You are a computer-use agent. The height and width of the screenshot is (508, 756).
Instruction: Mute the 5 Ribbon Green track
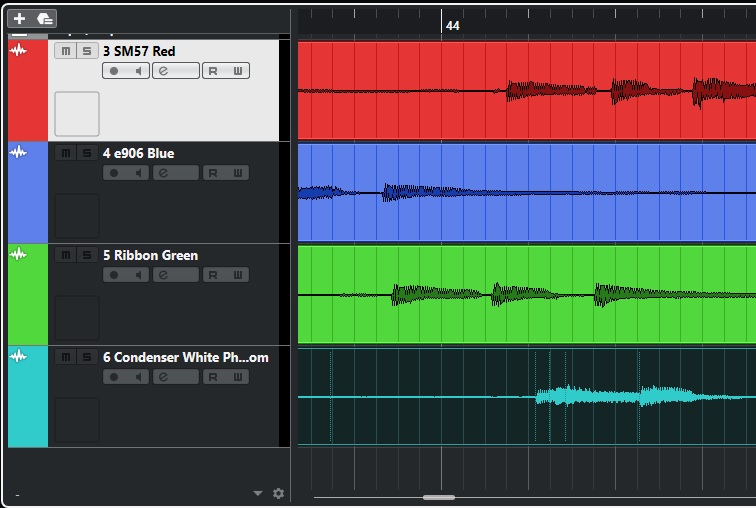coord(66,255)
